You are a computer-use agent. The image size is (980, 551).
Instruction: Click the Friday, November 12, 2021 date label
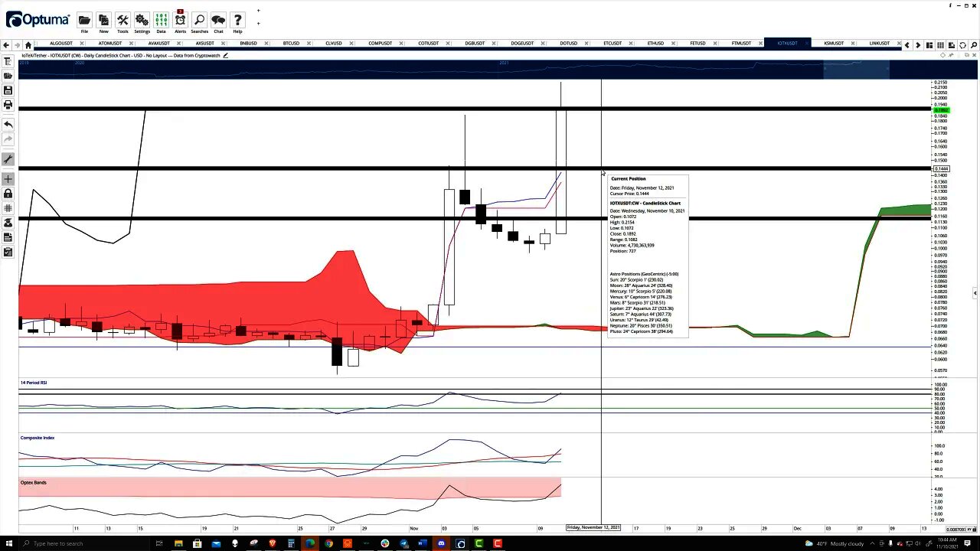593,528
